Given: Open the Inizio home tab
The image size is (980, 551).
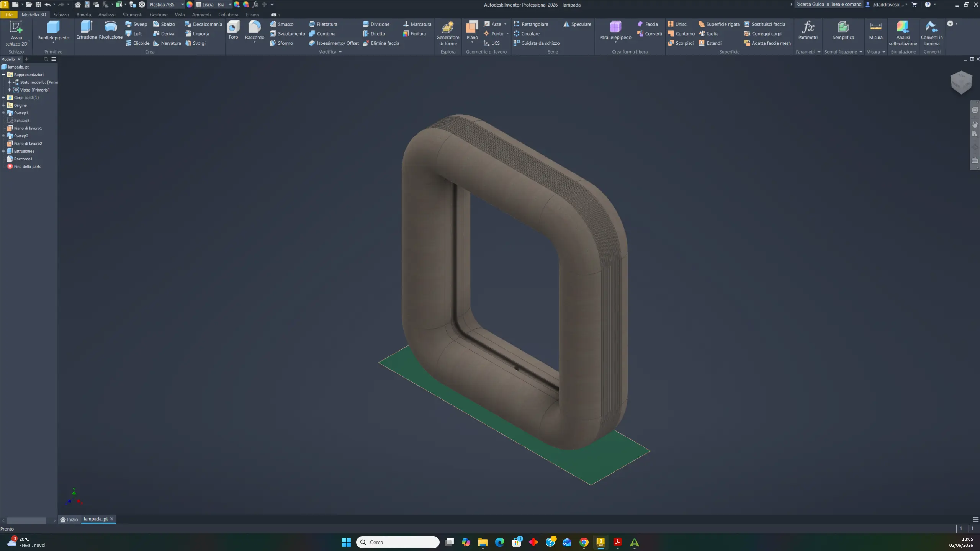Looking at the screenshot, I should [x=69, y=519].
